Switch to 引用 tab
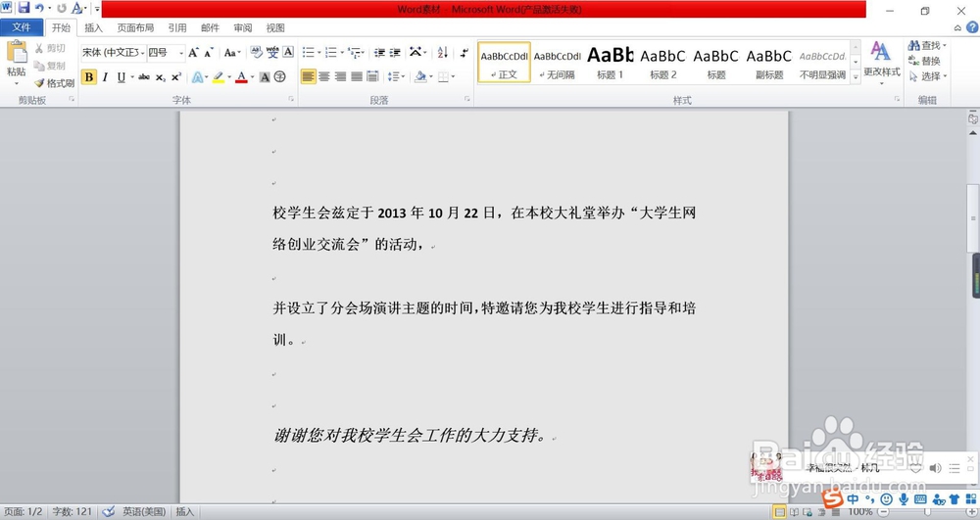 [x=177, y=27]
